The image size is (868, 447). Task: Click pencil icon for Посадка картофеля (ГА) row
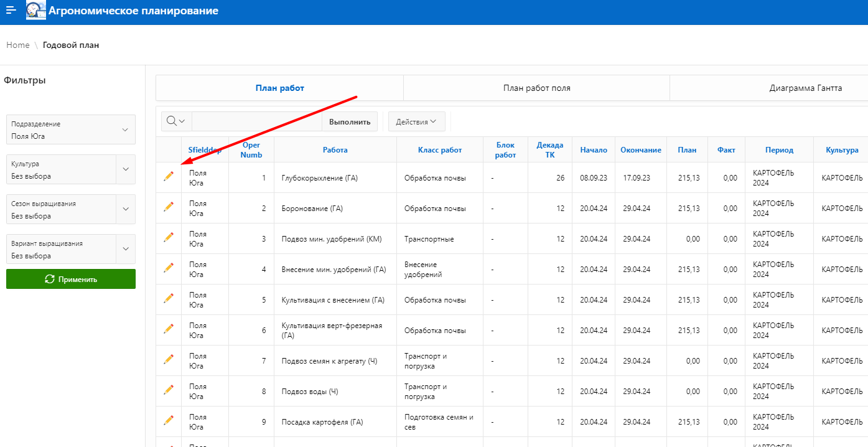(x=168, y=421)
